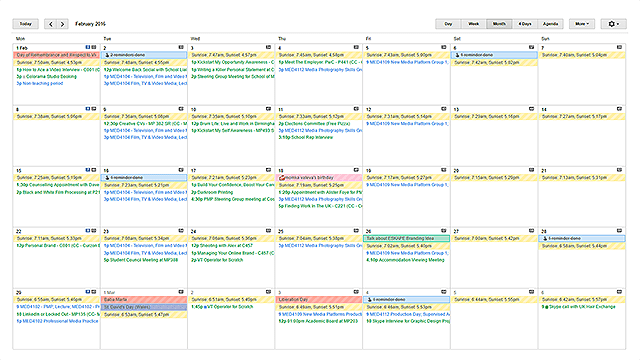Click the small icon in the 21 Feb cell
640x360 pixels.
point(619,170)
